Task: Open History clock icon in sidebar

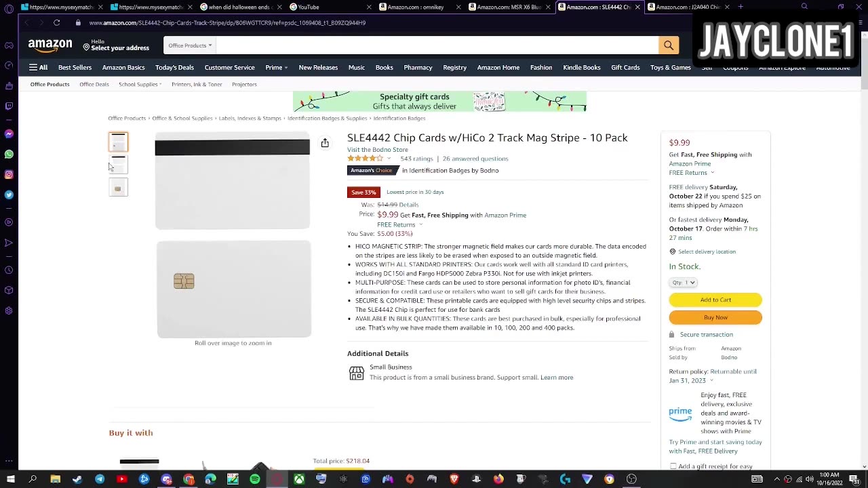Action: (x=9, y=270)
